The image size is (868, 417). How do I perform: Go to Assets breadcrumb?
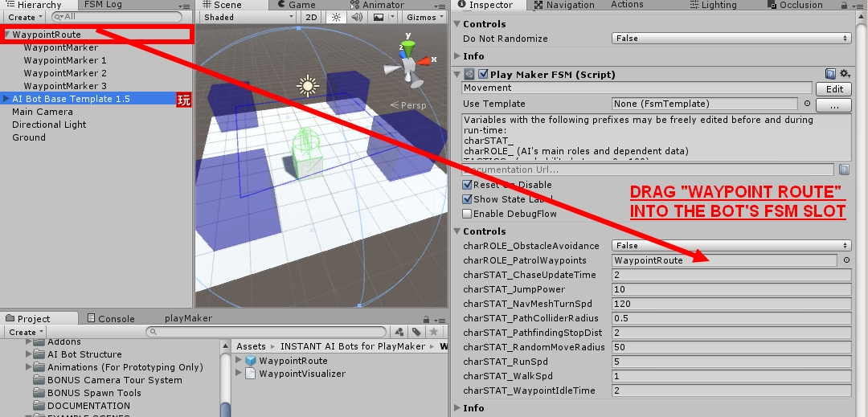coord(251,346)
